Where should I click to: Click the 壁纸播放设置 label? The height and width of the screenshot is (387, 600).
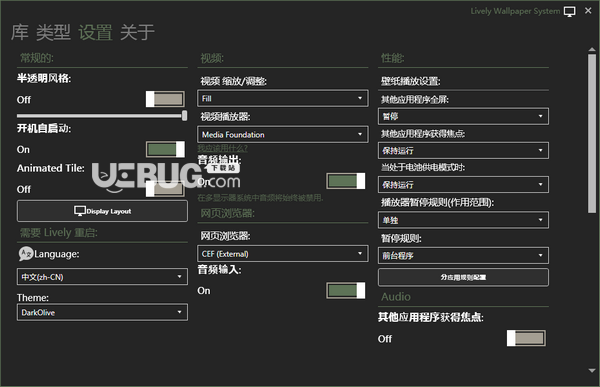coord(411,81)
